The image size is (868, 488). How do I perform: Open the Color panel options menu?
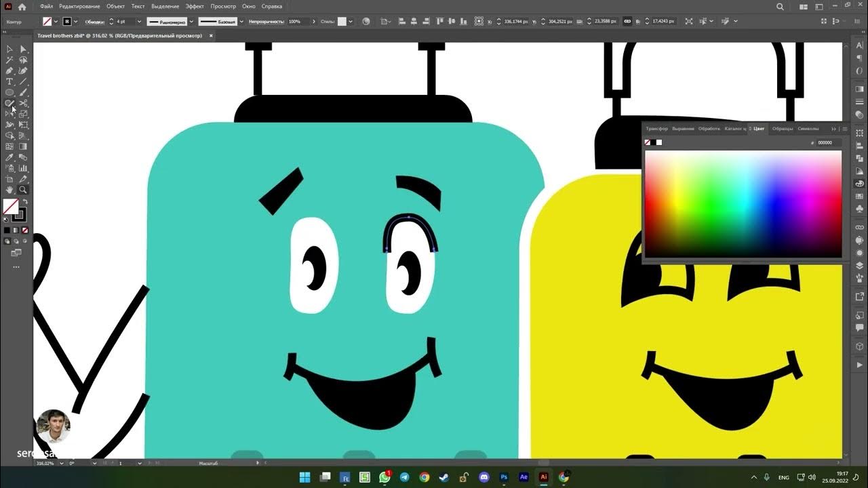pyautogui.click(x=844, y=129)
